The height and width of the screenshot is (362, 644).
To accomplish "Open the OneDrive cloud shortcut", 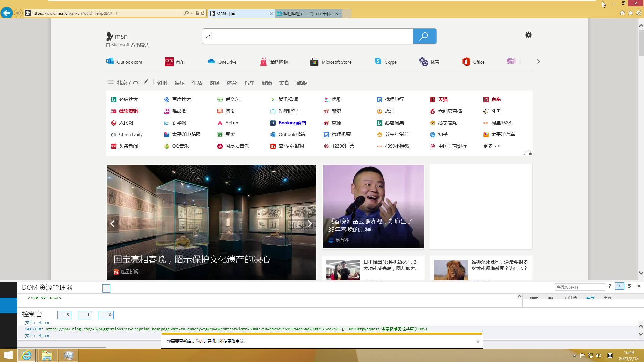I will [x=211, y=62].
